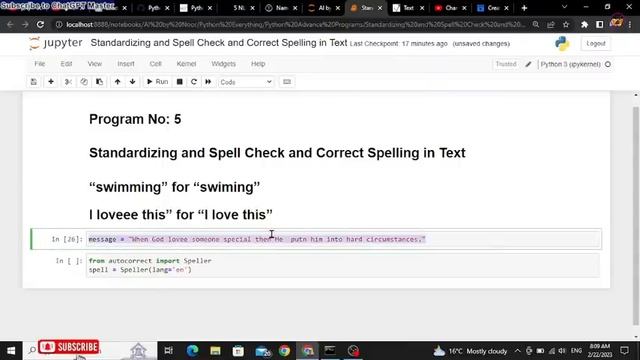Click the pencil edit mode icon
640x360 pixels.
coord(529,64)
